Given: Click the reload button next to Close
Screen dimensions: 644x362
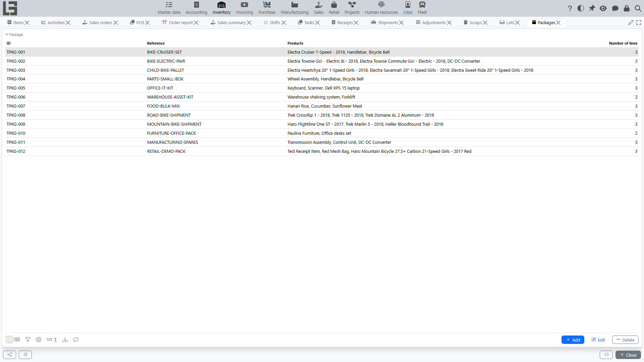Looking at the screenshot, I should point(606,355).
